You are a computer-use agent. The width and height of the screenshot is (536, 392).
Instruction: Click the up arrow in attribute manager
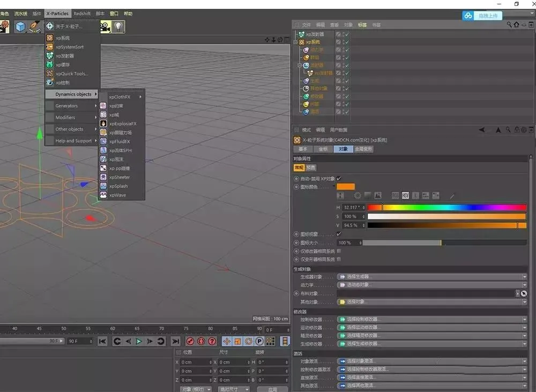pos(498,130)
